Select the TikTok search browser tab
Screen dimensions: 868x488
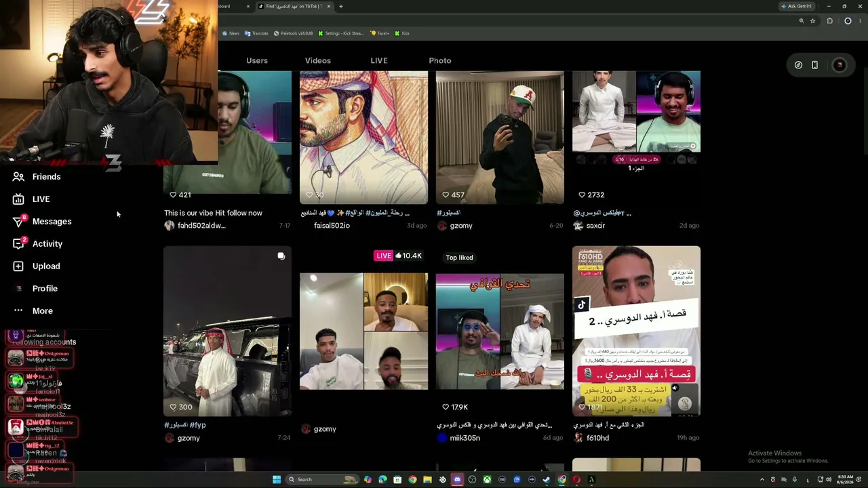pyautogui.click(x=295, y=6)
